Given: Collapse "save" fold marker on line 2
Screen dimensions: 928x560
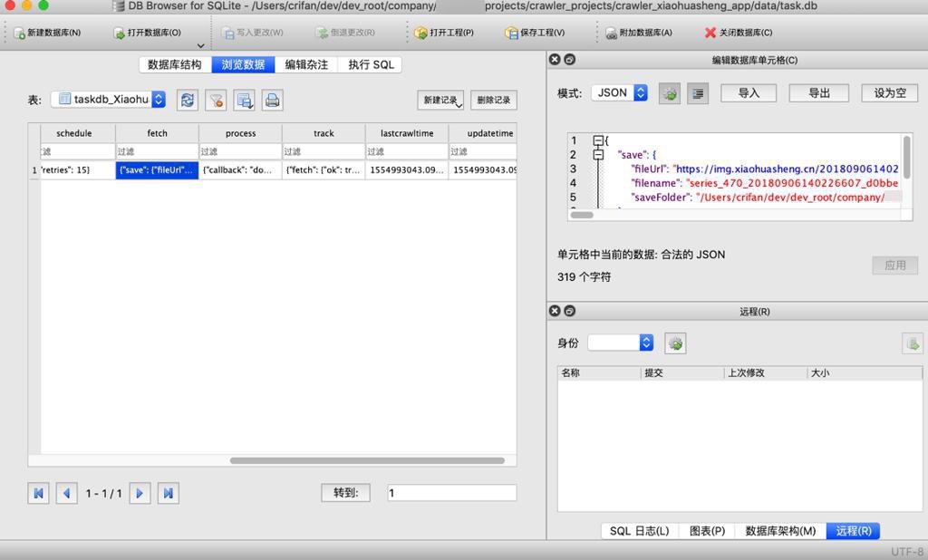Looking at the screenshot, I should point(598,155).
